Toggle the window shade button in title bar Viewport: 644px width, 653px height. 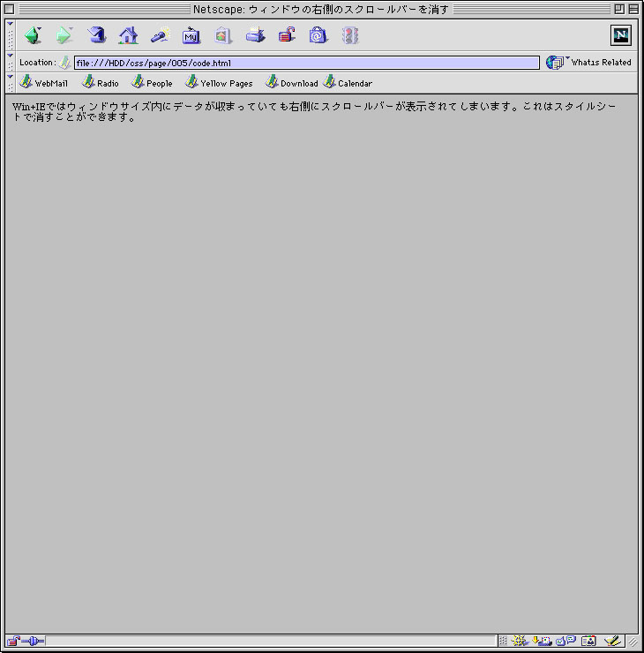[633, 9]
